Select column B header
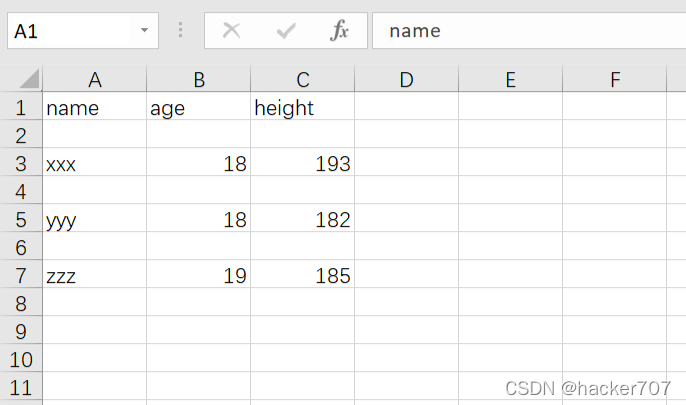The width and height of the screenshot is (686, 405). (199, 80)
